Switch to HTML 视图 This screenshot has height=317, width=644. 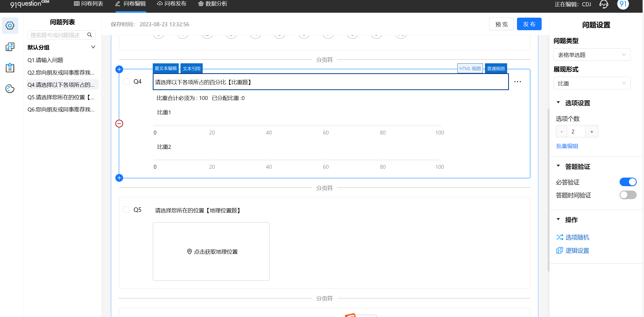click(x=470, y=69)
